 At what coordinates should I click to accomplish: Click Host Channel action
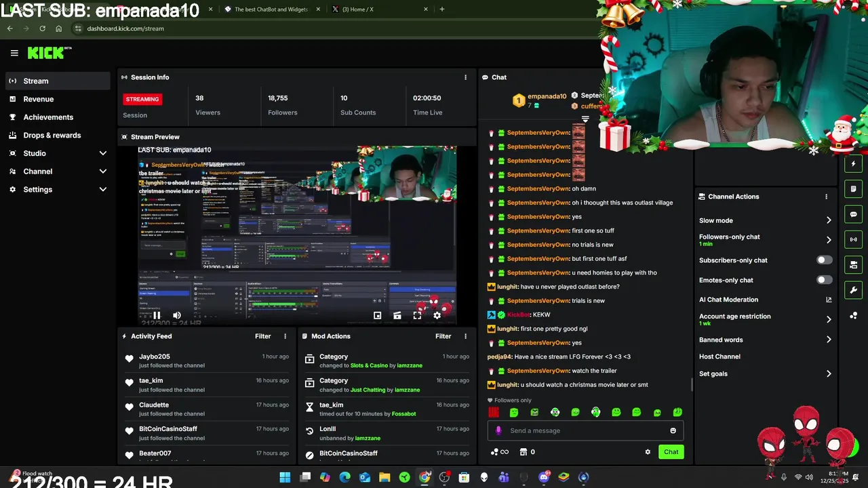tap(719, 357)
